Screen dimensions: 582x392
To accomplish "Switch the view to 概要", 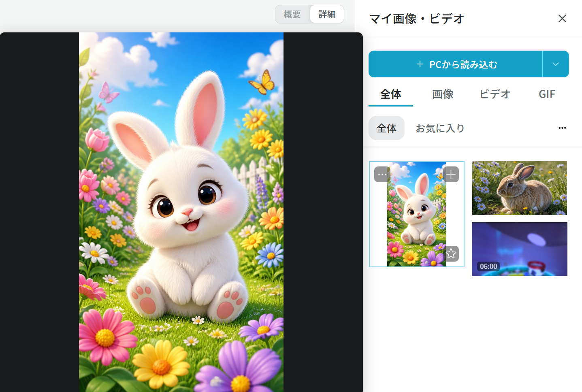I will [292, 14].
